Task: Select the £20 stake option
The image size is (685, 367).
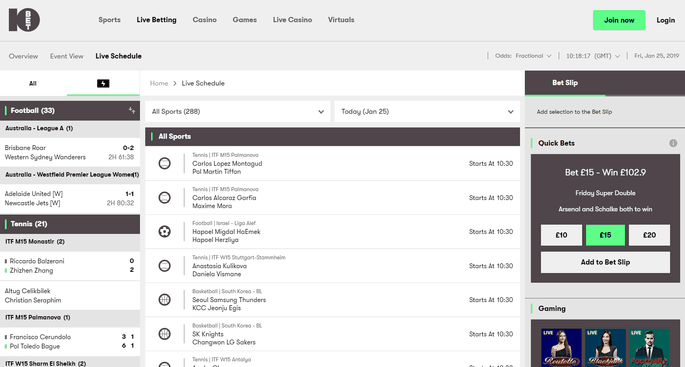Action: pos(650,235)
